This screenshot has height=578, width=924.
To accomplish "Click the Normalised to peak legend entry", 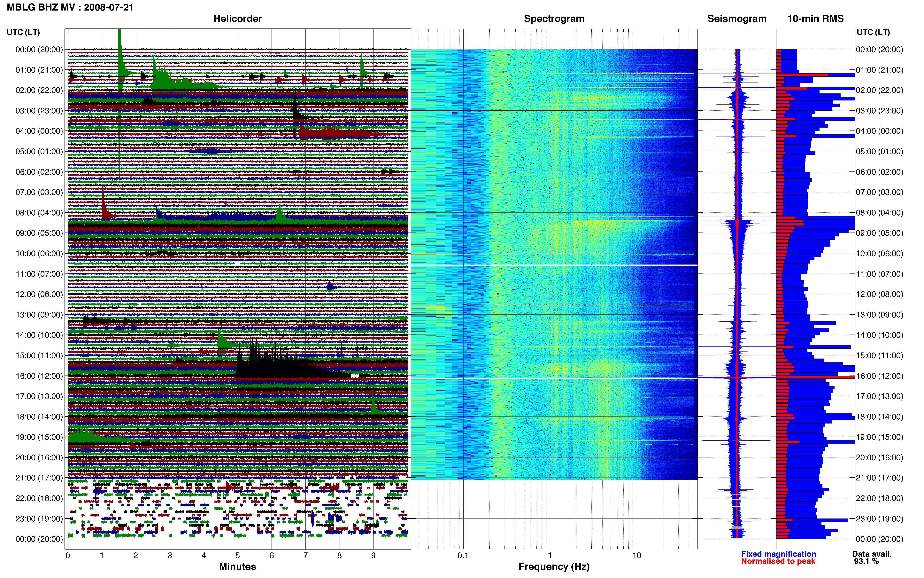I will [778, 561].
